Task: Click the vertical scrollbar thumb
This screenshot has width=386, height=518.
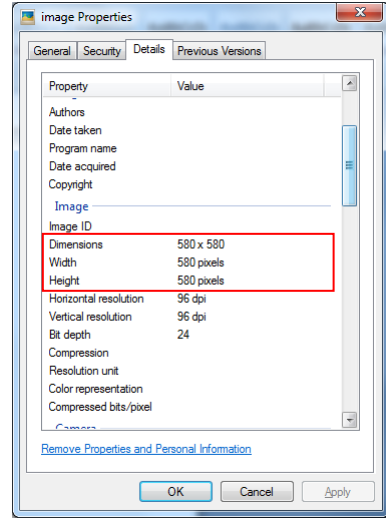Action: (x=349, y=166)
